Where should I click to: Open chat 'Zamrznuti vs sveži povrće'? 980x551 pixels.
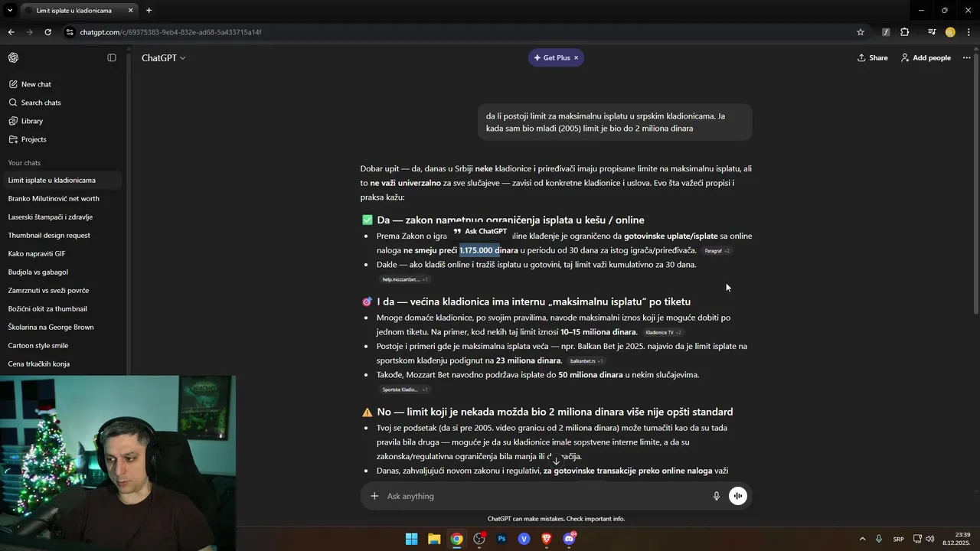pos(61,290)
